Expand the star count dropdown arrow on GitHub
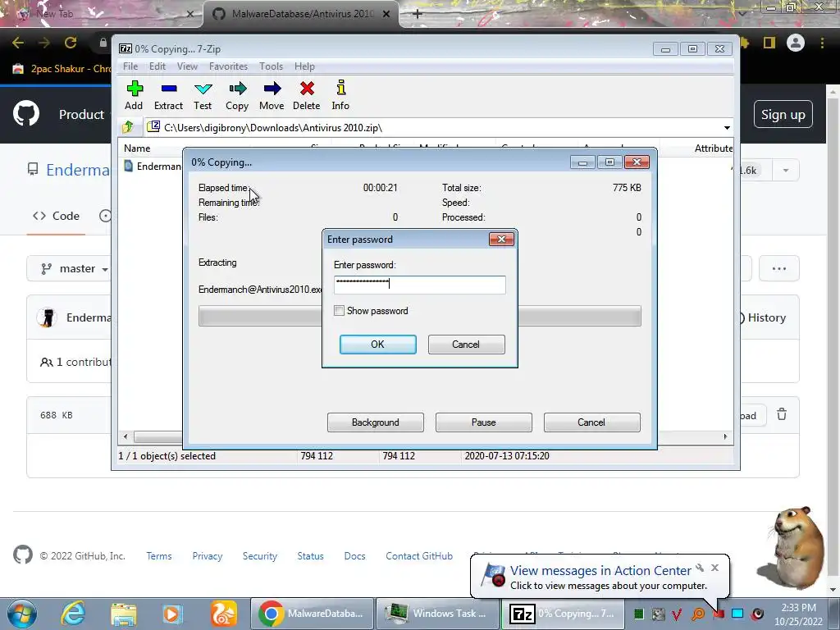The height and width of the screenshot is (630, 840). [x=785, y=171]
